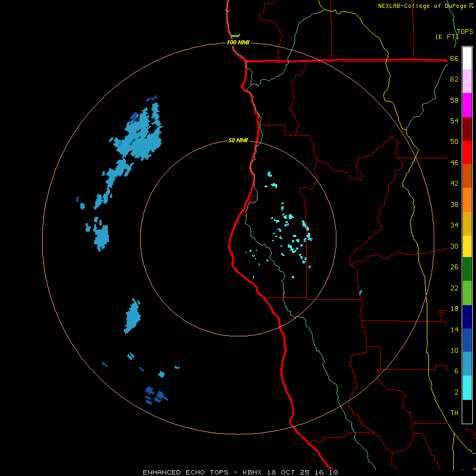The height and width of the screenshot is (476, 476).
Task: Click the '66' legend value
Action: 454,58
